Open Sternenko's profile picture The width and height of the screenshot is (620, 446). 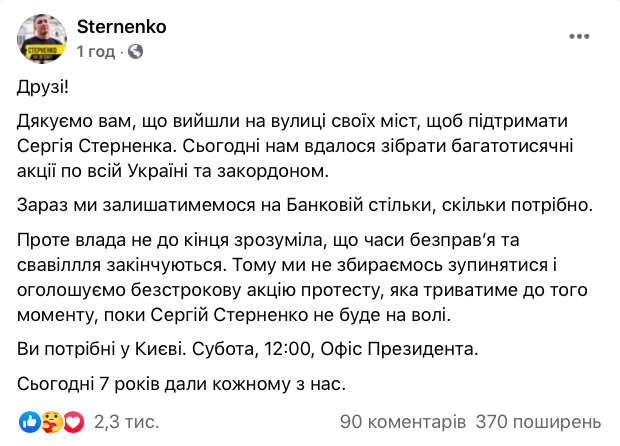(41, 38)
